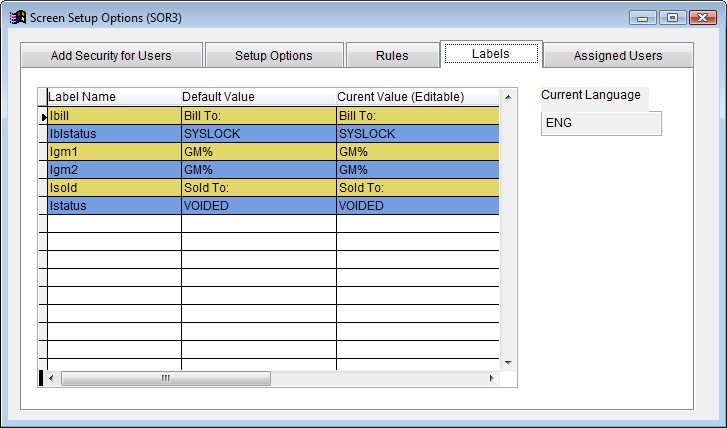
Task: Select the lgm2 label name cell
Action: 113,170
